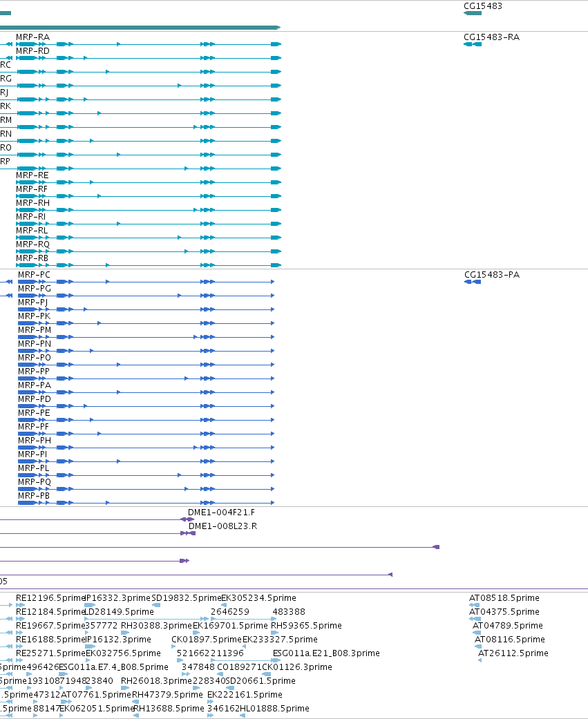
Task: Select EST EK305234.5prime
Action: 258,598
